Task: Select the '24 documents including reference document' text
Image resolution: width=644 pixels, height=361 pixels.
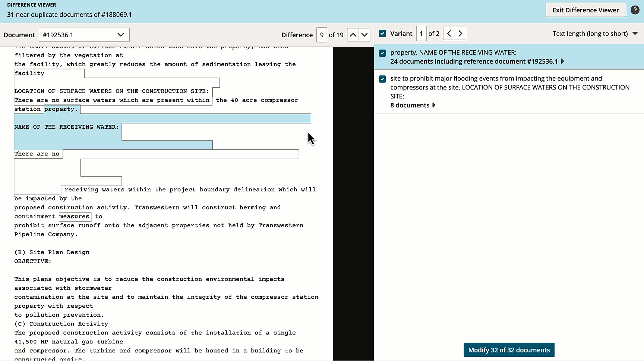Action: [474, 62]
